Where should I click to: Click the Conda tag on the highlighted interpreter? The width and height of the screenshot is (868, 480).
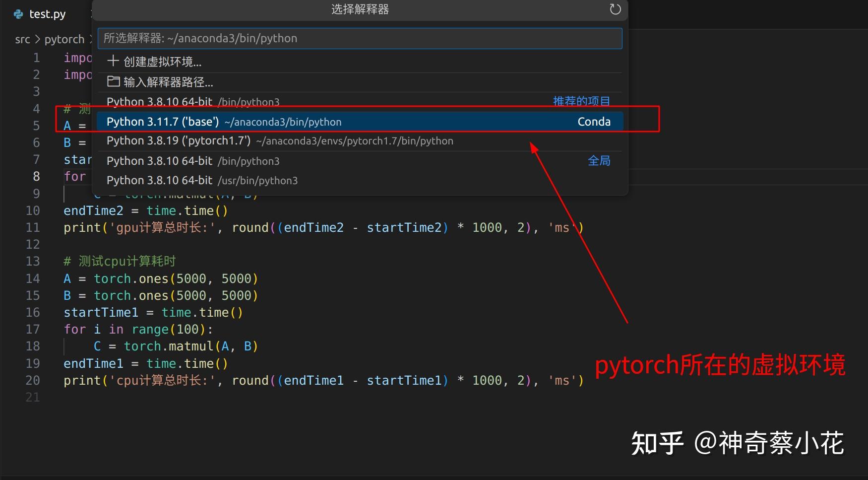click(594, 121)
